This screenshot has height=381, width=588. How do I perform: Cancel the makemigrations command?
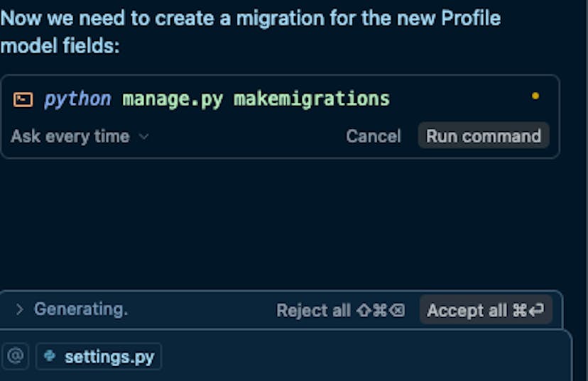(373, 136)
